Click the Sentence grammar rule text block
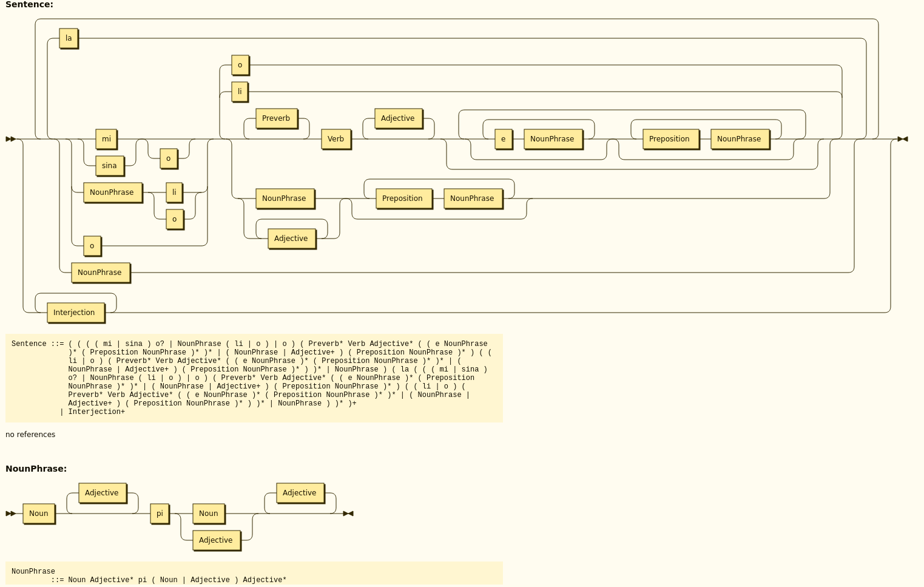This screenshot has height=587, width=924. (x=254, y=377)
